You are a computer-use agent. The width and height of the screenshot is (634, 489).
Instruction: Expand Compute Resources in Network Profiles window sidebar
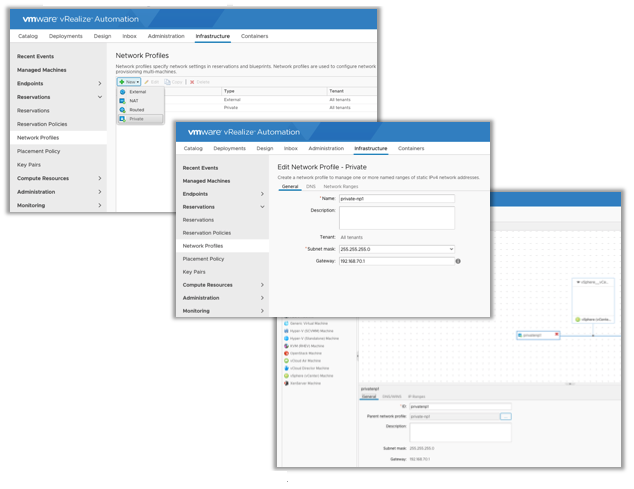99,178
